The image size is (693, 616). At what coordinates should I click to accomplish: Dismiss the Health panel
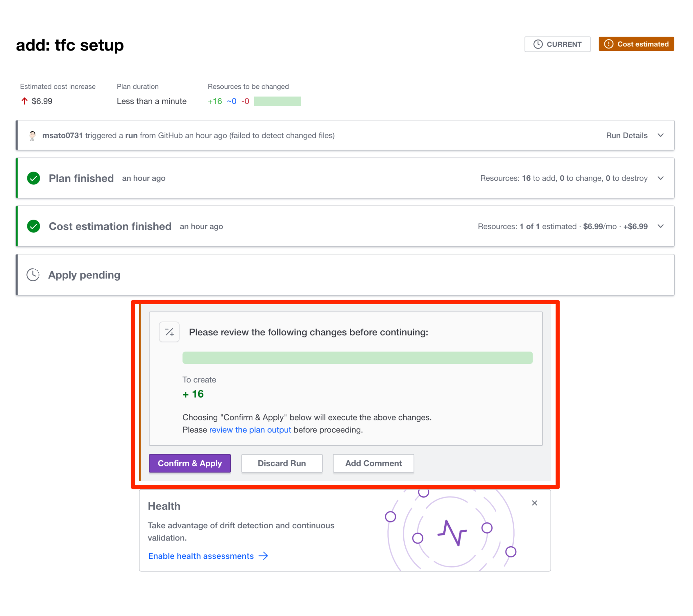535,503
